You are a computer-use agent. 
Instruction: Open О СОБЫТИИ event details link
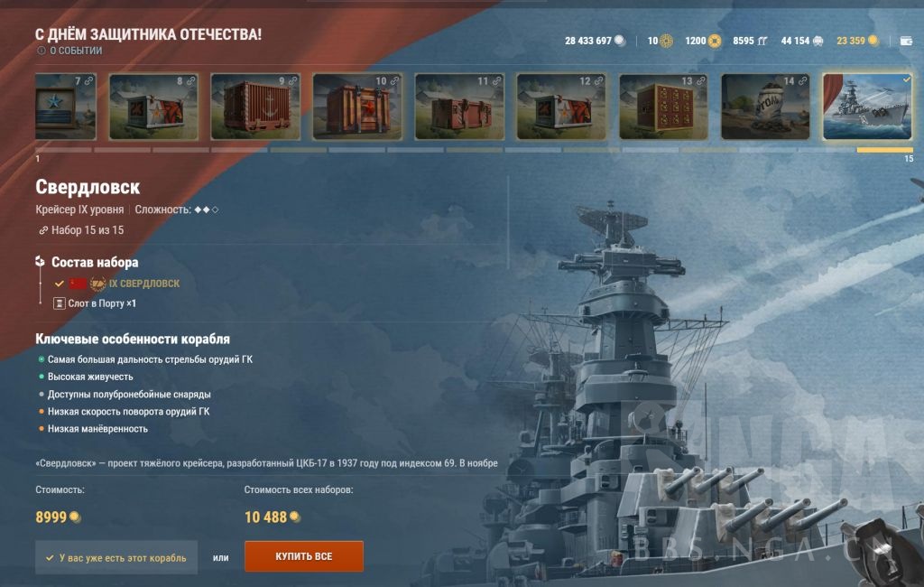point(76,51)
